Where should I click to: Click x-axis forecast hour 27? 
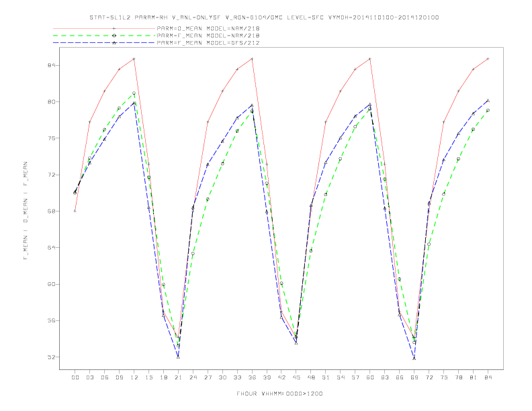coord(208,377)
